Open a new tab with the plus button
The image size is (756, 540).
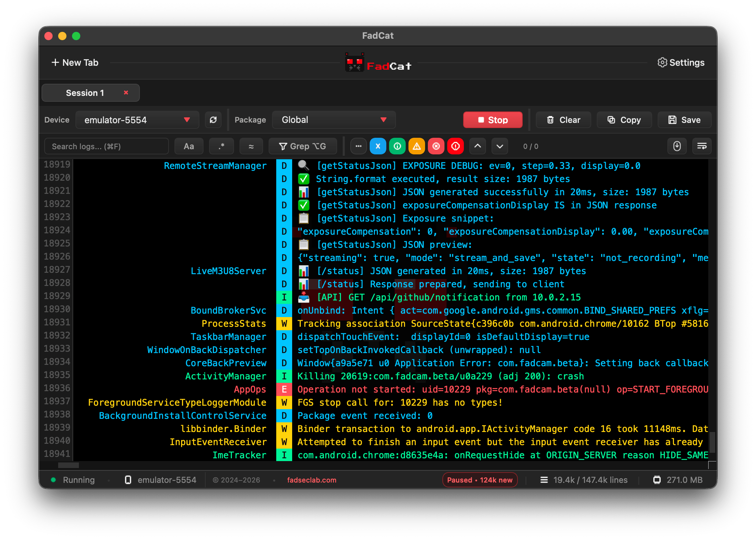(x=75, y=63)
